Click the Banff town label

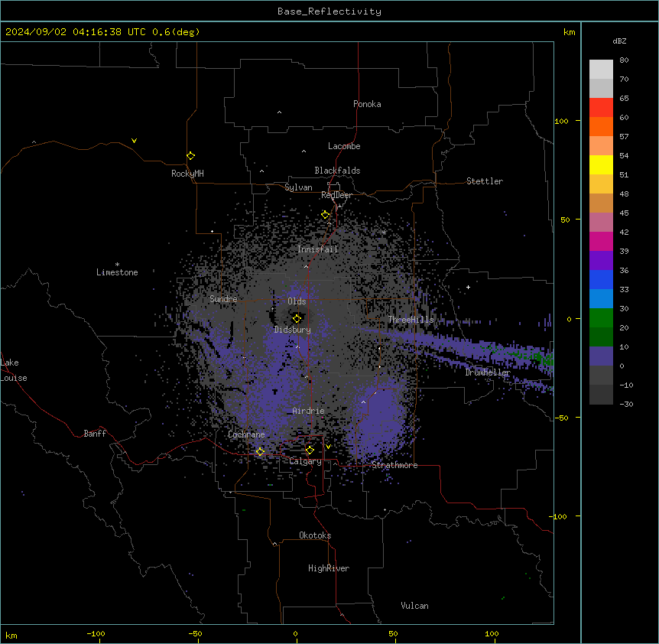[x=95, y=434]
